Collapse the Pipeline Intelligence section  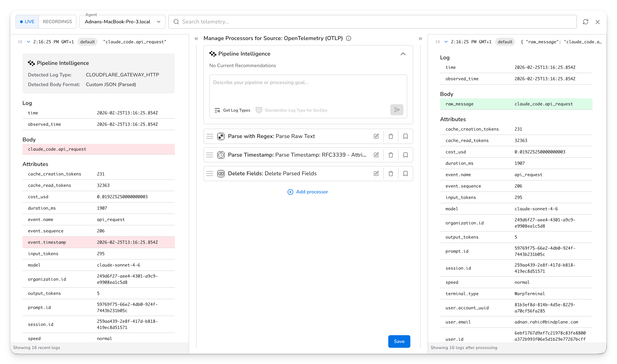[403, 54]
